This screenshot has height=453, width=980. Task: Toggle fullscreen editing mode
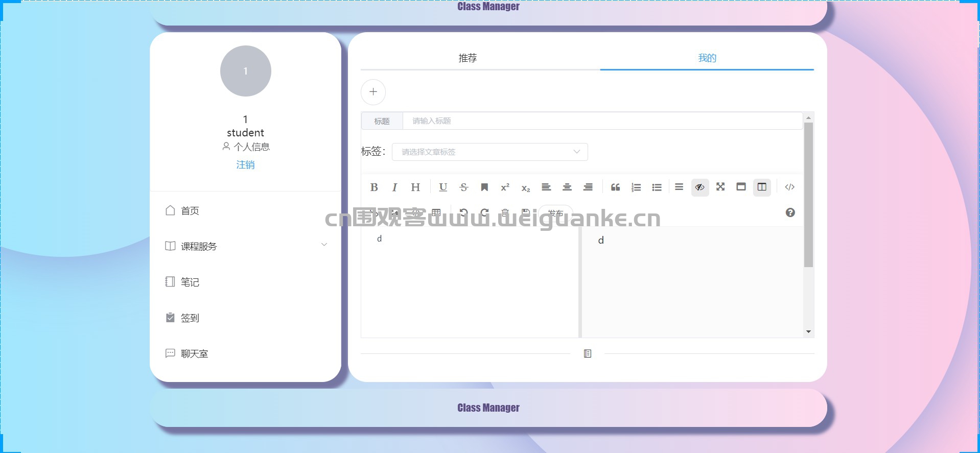pos(720,187)
